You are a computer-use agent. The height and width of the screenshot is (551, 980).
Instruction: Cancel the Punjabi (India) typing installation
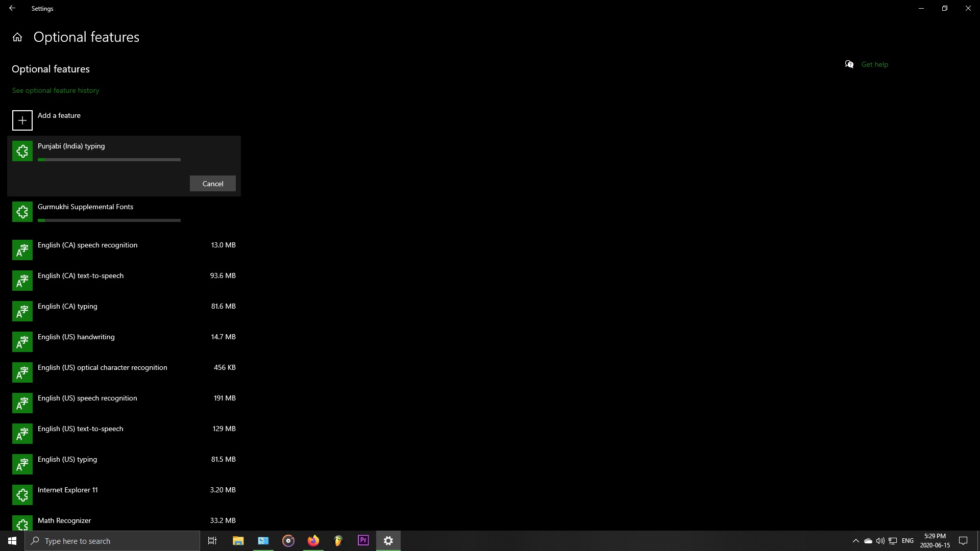213,183
